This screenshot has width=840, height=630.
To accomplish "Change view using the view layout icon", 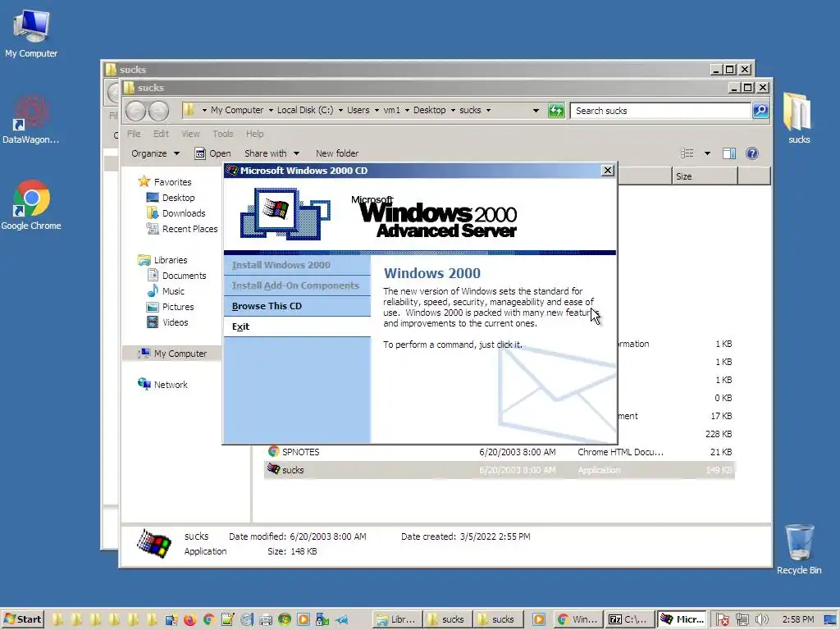I will pyautogui.click(x=687, y=153).
